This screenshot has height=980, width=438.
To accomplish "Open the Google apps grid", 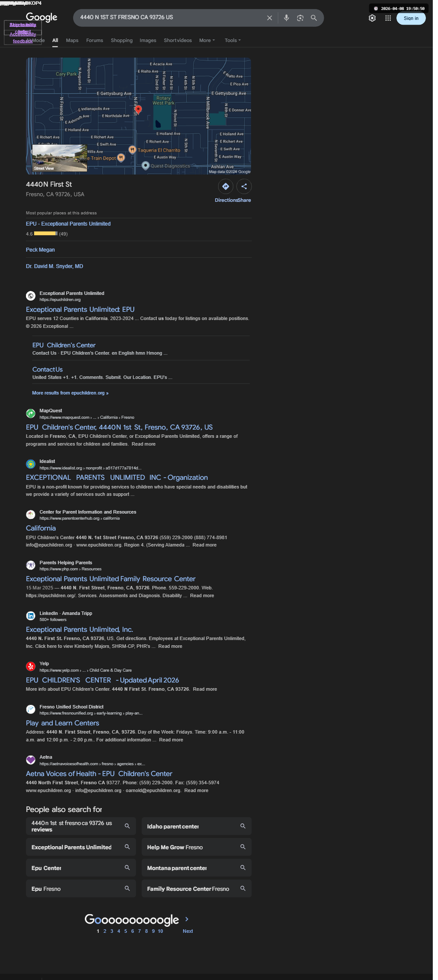I will coord(388,18).
